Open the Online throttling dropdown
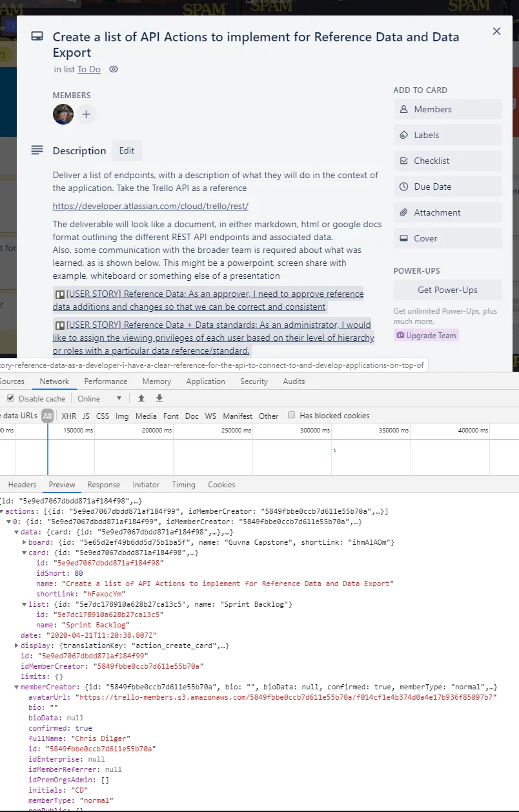519x812 pixels. 99,398
